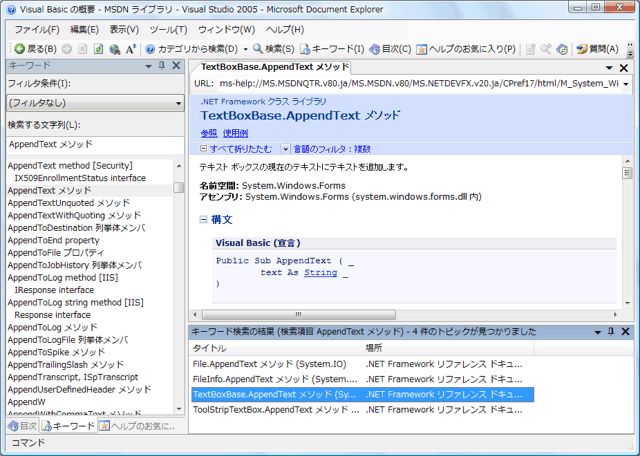Click the document vertical scrollbar thumb

pyautogui.click(x=627, y=173)
